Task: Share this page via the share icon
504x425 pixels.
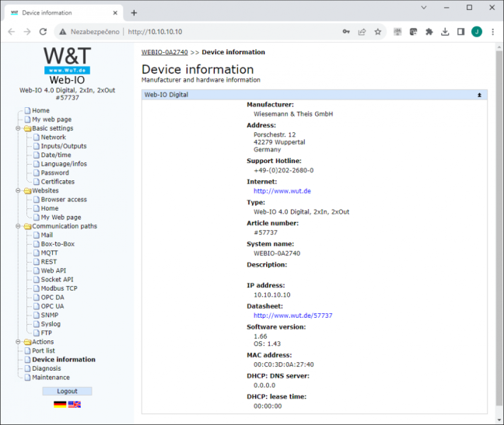Action: point(362,31)
